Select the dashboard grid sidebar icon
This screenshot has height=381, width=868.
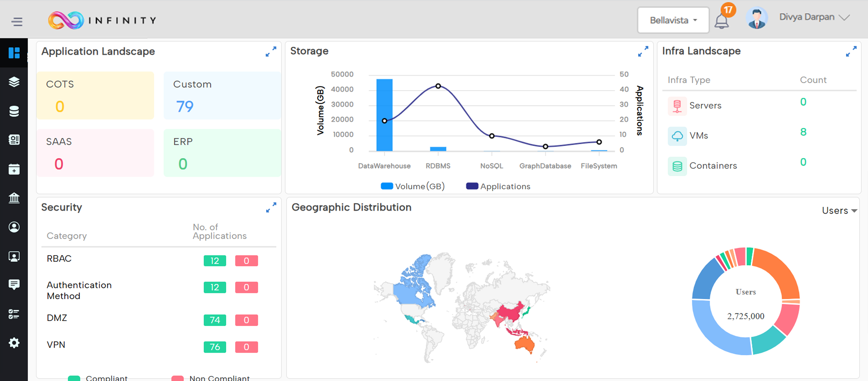[14, 53]
